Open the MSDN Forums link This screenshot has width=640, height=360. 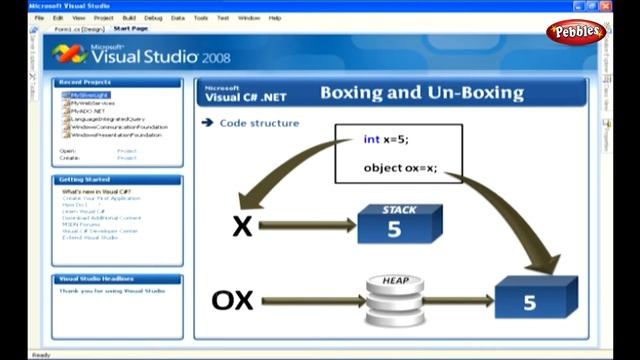point(81,224)
